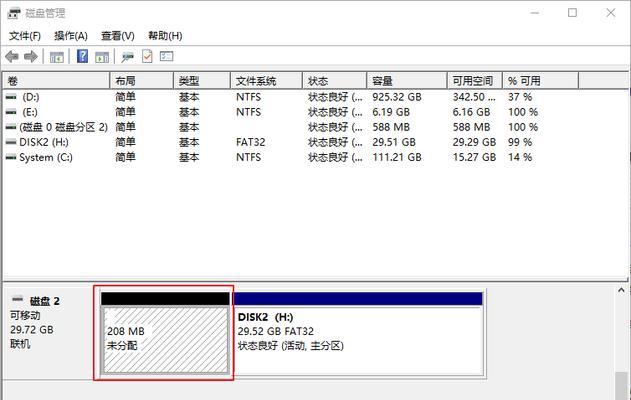Sort by the 卷 column header
The image size is (631, 400).
point(56,81)
